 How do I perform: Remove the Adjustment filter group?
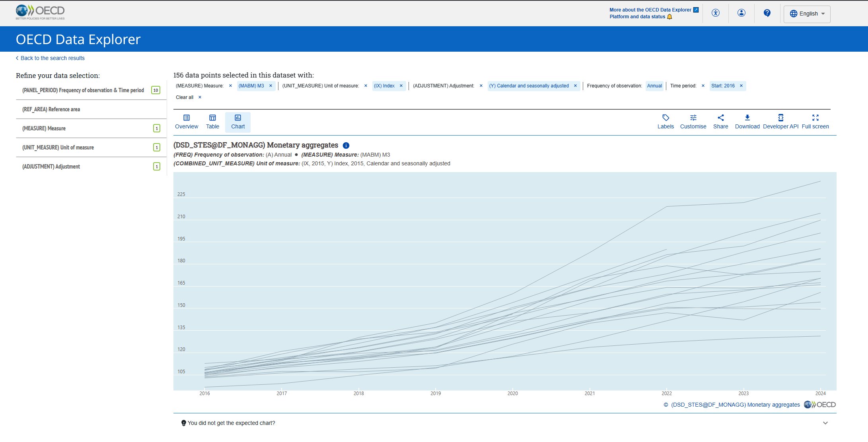(481, 86)
